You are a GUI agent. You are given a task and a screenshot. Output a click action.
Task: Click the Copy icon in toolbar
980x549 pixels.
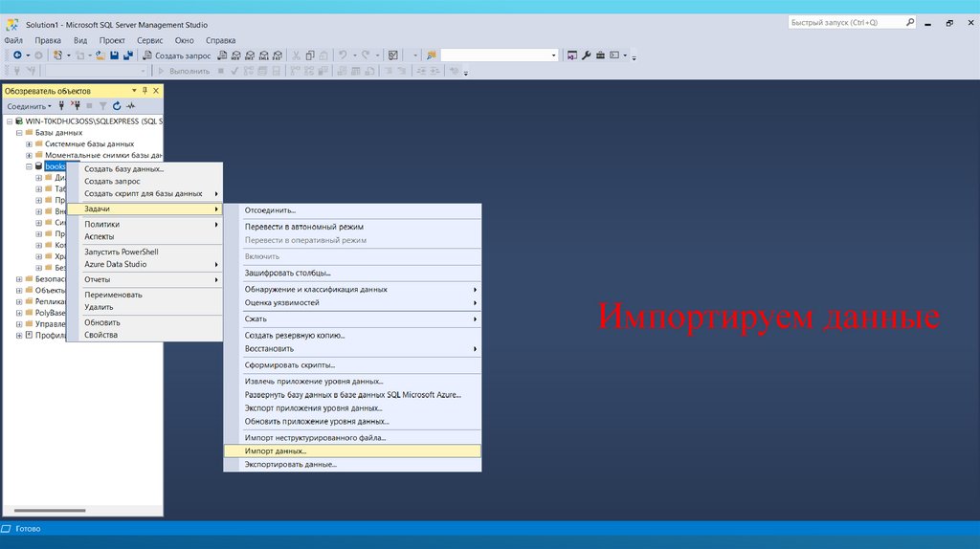pyautogui.click(x=310, y=55)
